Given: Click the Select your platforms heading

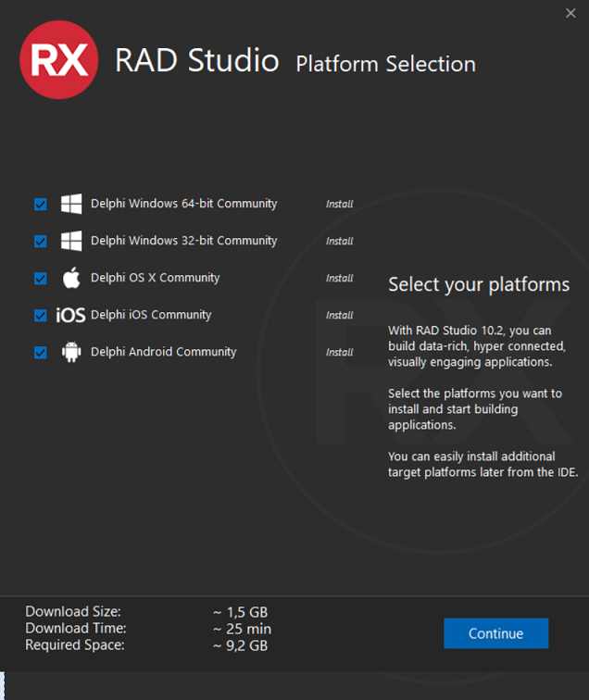Looking at the screenshot, I should click(x=479, y=285).
